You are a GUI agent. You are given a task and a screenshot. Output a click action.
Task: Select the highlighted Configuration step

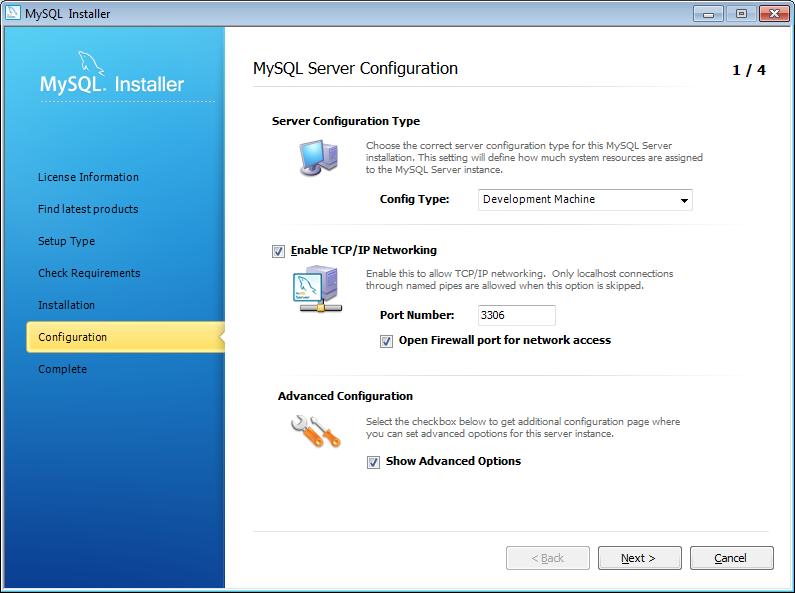click(x=125, y=337)
